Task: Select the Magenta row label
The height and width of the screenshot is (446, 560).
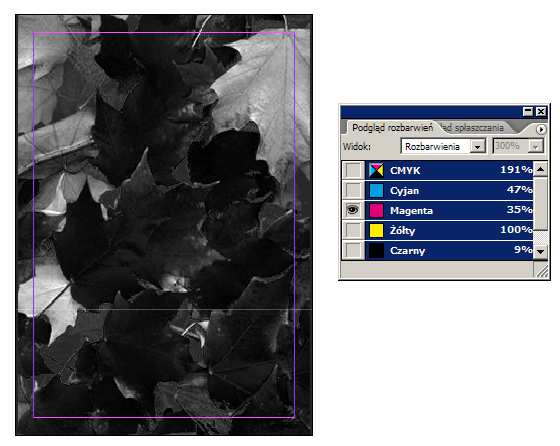Action: [411, 211]
